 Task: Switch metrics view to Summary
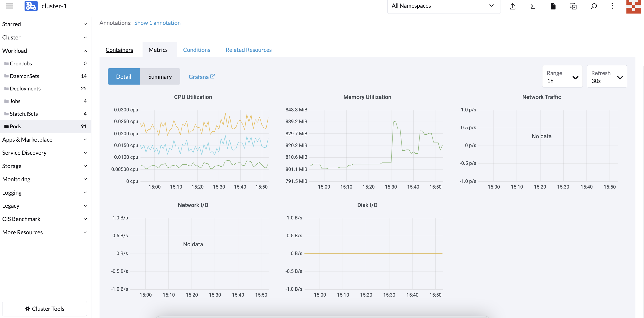(x=160, y=77)
